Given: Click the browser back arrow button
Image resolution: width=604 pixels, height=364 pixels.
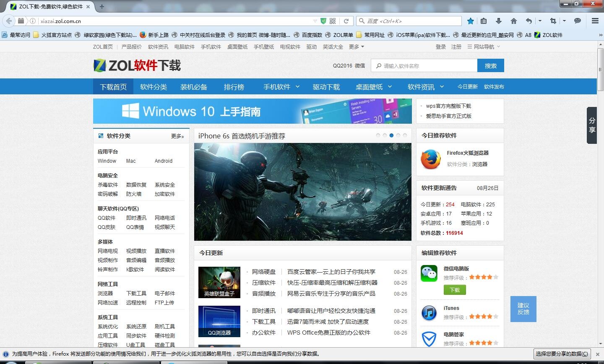Looking at the screenshot, I should click(8, 21).
